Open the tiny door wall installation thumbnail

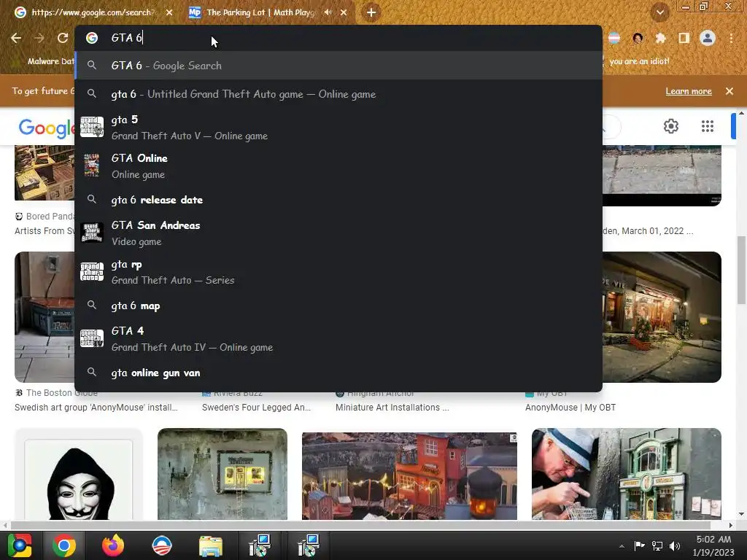point(222,474)
